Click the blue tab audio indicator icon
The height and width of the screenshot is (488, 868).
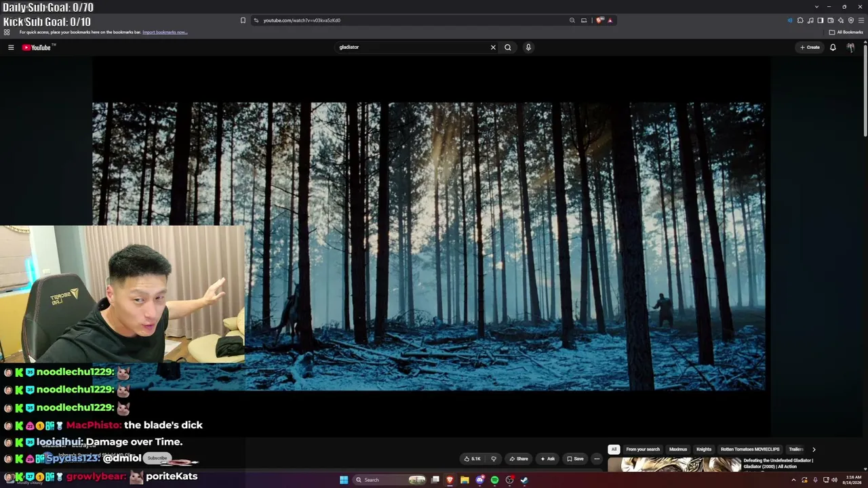pyautogui.click(x=790, y=20)
